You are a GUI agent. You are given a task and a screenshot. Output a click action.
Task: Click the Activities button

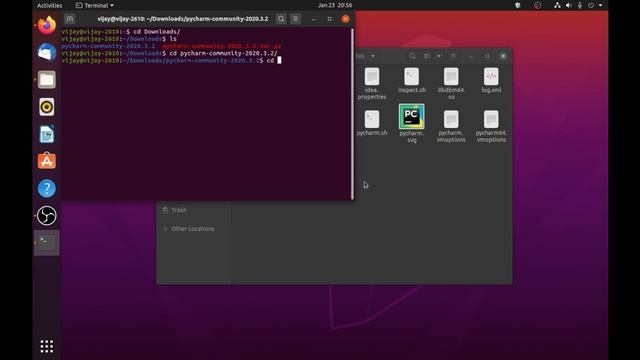coord(49,5)
